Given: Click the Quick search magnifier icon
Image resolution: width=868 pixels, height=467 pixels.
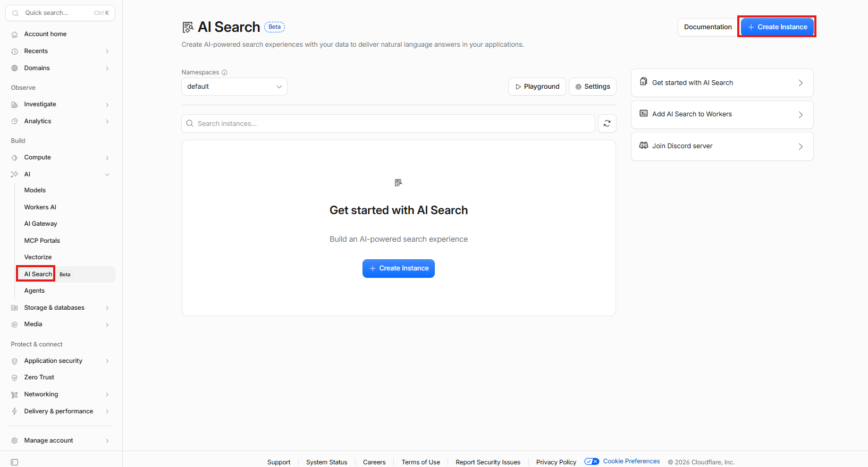Looking at the screenshot, I should 15,13.
